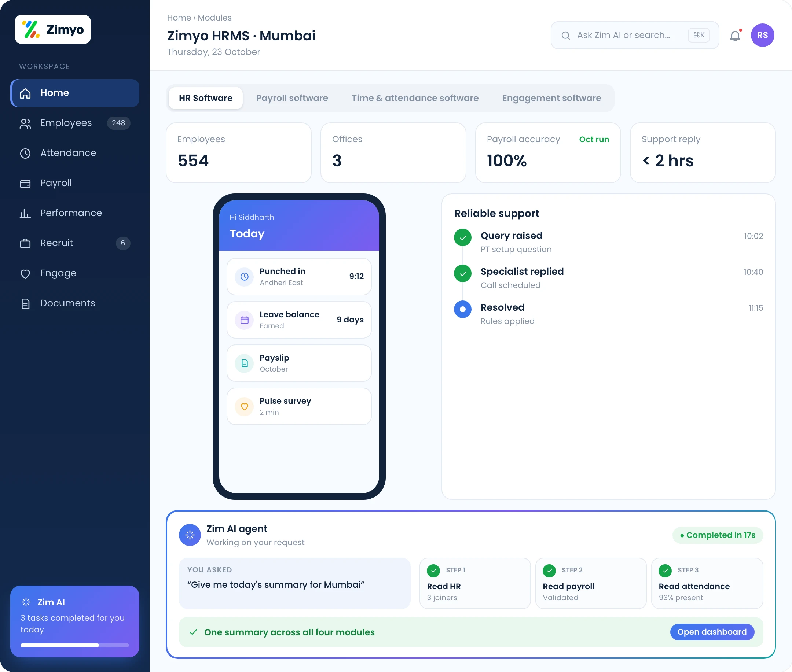Click the Recruit briefcase icon

[x=25, y=243]
